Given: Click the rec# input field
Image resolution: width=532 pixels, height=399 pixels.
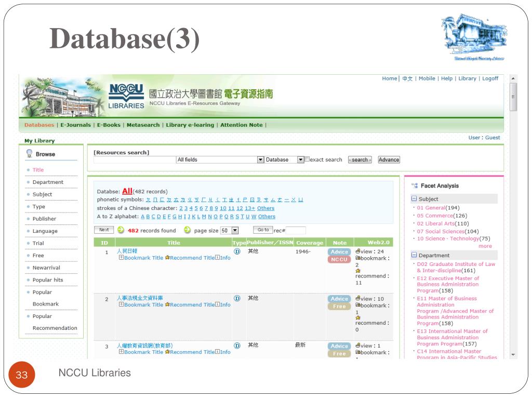Looking at the screenshot, I should pyautogui.click(x=296, y=230).
